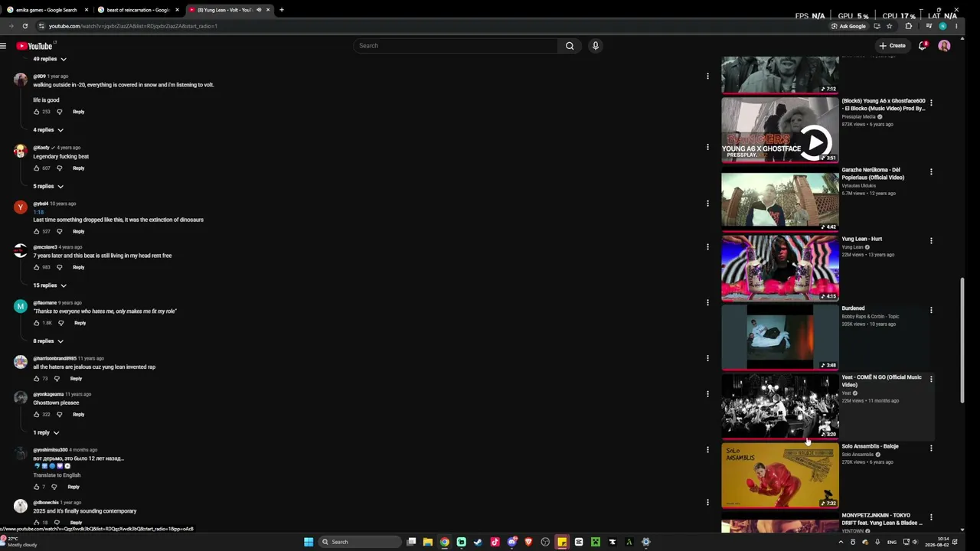
Task: Like the comment about extinction of dinosaurs
Action: pyautogui.click(x=36, y=231)
